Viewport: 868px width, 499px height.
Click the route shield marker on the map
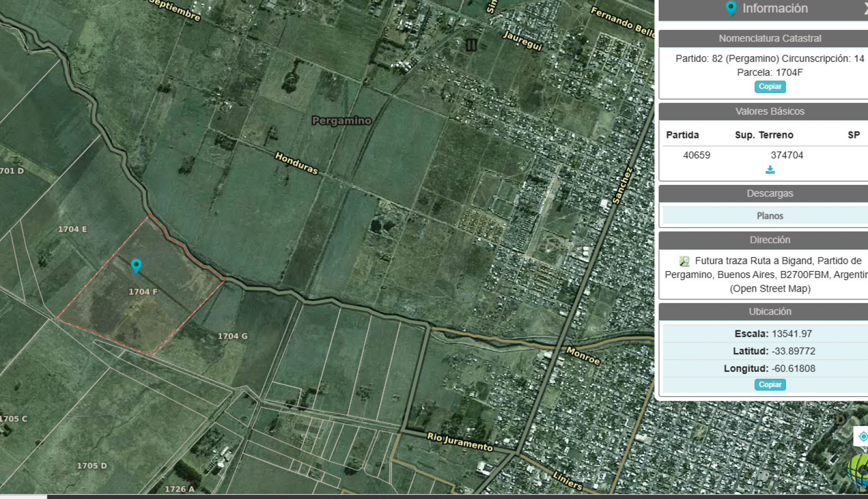pyautogui.click(x=471, y=45)
